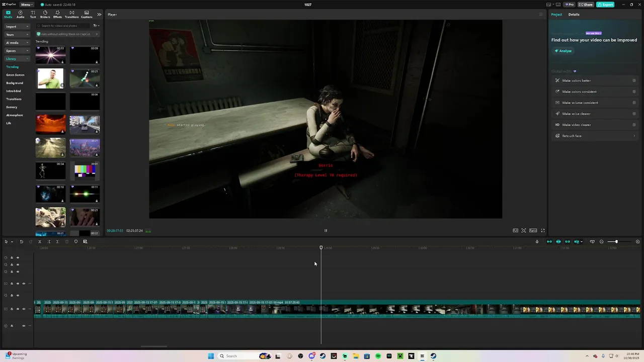Click the player snapshot focus icon

524,231
